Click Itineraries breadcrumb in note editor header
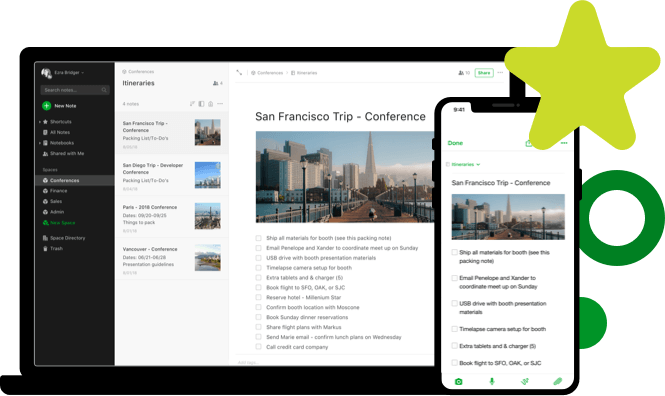The height and width of the screenshot is (396, 665). (x=304, y=73)
